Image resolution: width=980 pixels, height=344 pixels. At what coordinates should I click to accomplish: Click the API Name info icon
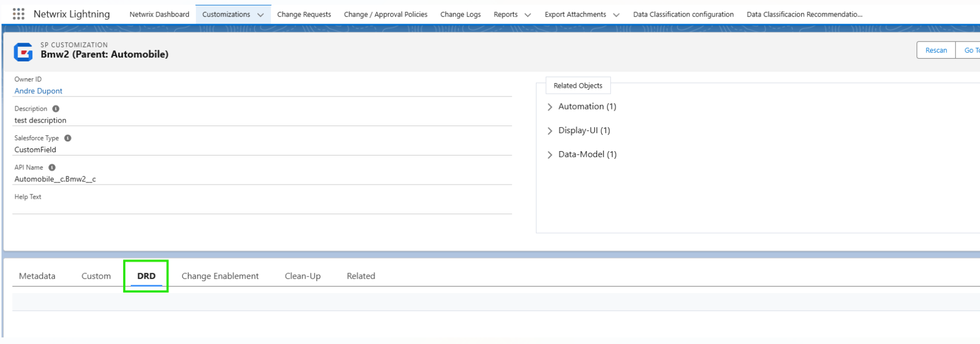tap(52, 168)
